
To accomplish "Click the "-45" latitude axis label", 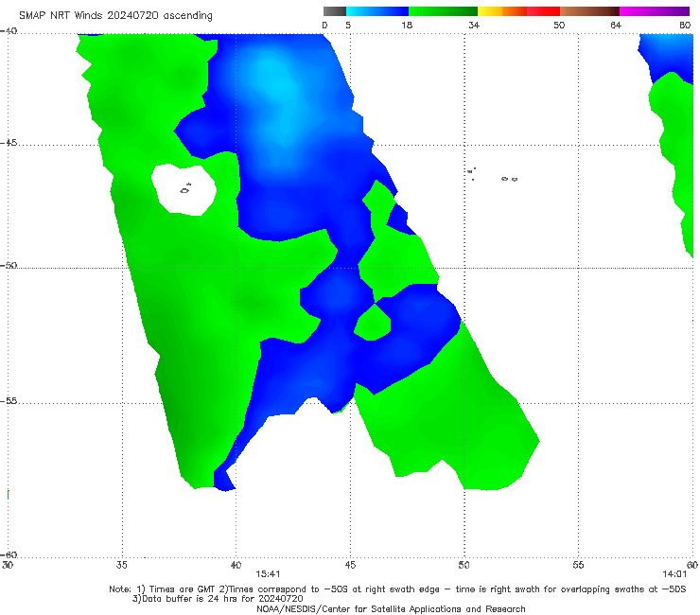I will click(x=9, y=143).
